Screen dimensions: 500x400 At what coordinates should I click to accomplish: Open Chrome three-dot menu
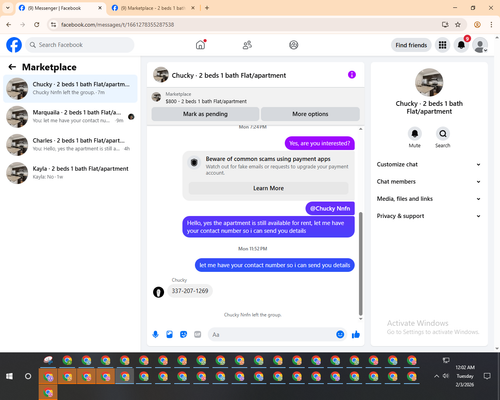click(x=491, y=25)
